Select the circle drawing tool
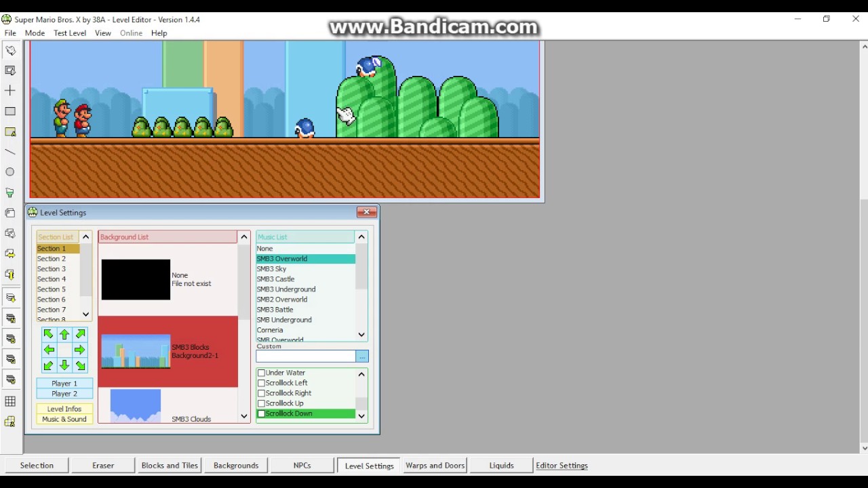The height and width of the screenshot is (488, 868). point(10,172)
